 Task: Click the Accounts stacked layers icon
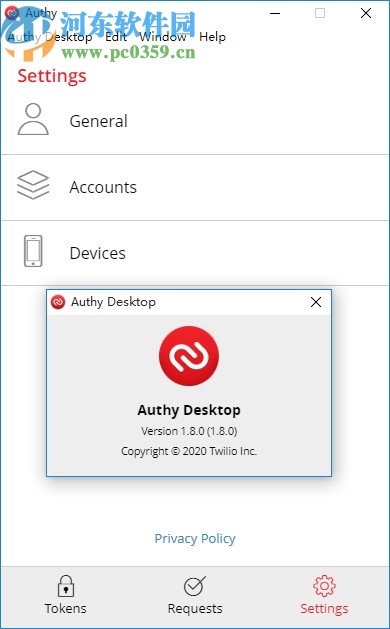33,185
